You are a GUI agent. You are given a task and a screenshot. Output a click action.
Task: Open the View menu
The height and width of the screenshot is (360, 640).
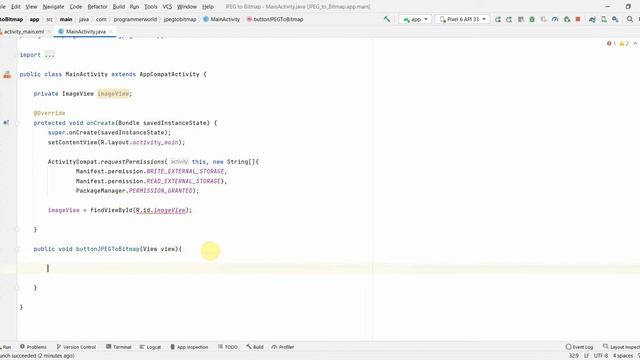31,7
